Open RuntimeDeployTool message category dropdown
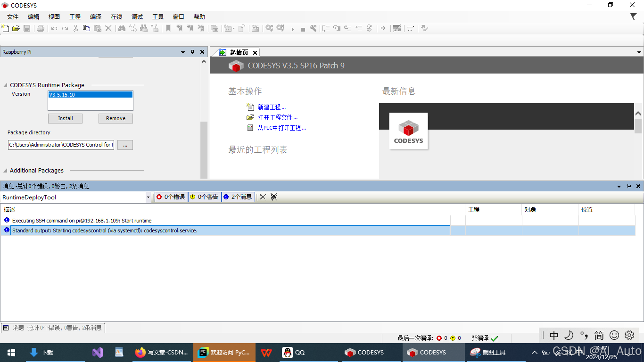644x362 pixels. tap(148, 197)
